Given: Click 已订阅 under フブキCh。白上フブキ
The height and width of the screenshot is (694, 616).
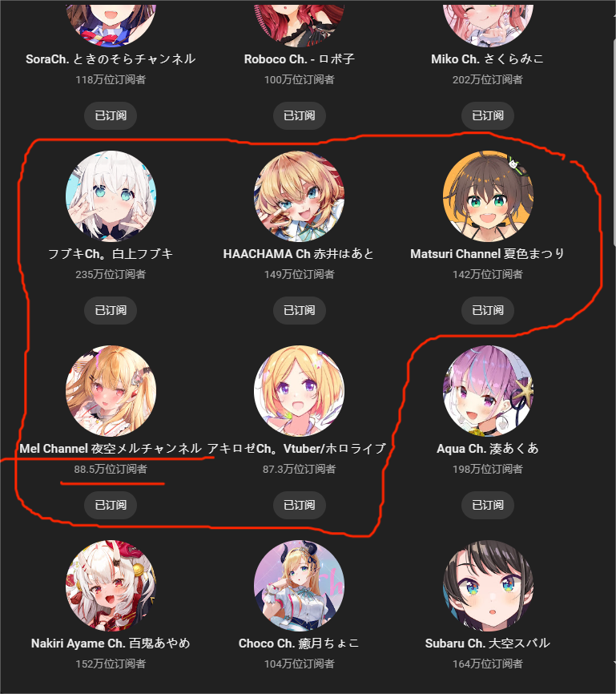Looking at the screenshot, I should [x=111, y=310].
